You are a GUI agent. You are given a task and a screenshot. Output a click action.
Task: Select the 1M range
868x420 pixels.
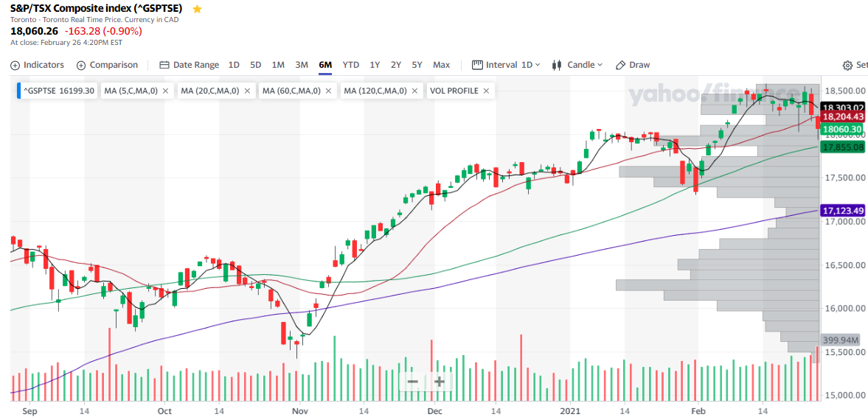coord(278,65)
